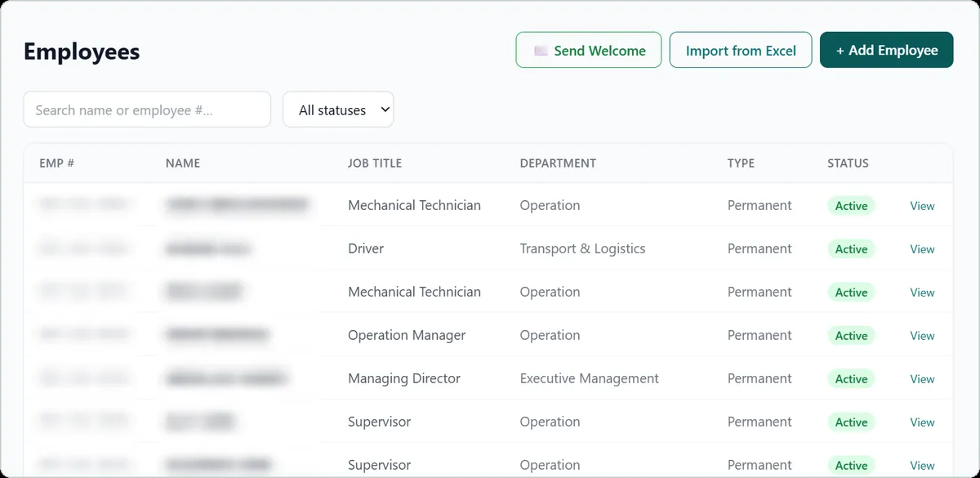Click Active badge in the Managing Director row

coord(851,379)
